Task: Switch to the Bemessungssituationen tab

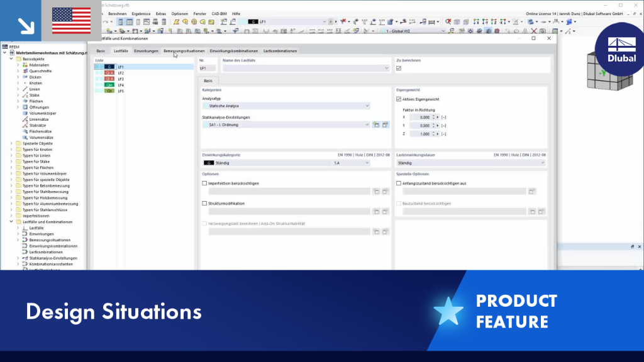Action: pyautogui.click(x=184, y=51)
